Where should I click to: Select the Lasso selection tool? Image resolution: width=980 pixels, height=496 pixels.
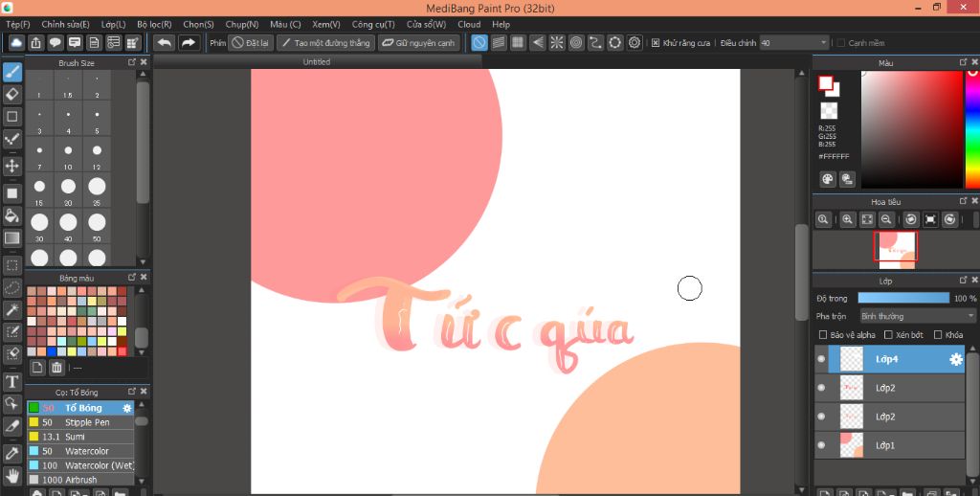(11, 287)
